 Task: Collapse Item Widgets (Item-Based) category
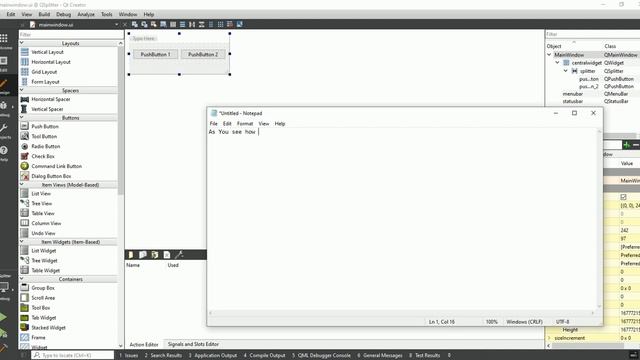point(22,242)
